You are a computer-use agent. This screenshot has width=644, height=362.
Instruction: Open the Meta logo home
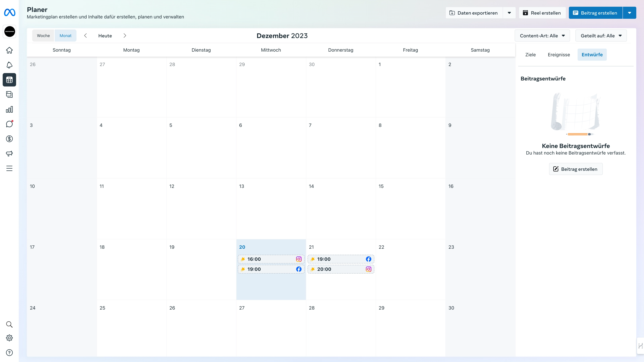[10, 13]
